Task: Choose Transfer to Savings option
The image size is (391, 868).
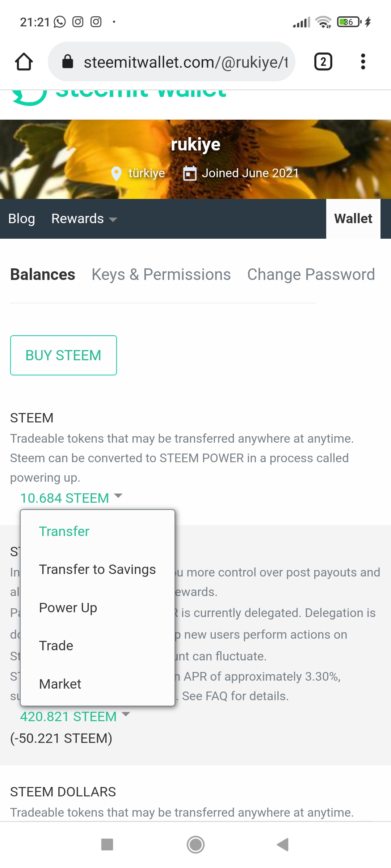Action: [97, 569]
